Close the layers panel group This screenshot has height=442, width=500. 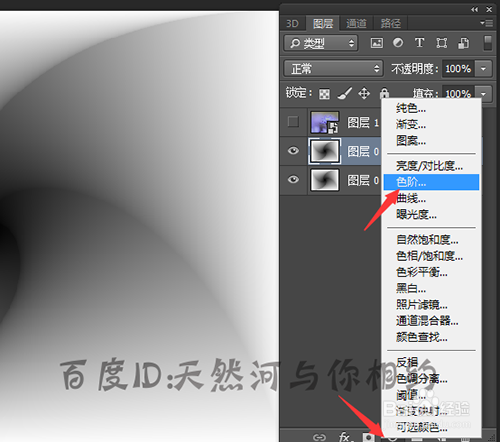tap(489, 9)
